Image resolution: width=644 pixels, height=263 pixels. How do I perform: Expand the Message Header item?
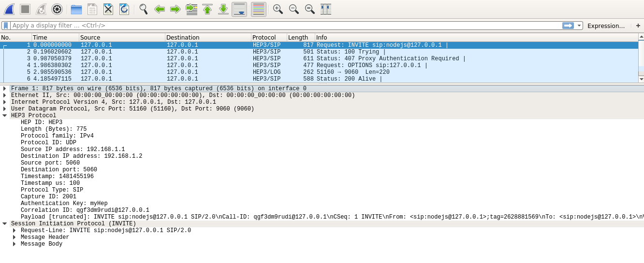(x=14, y=237)
